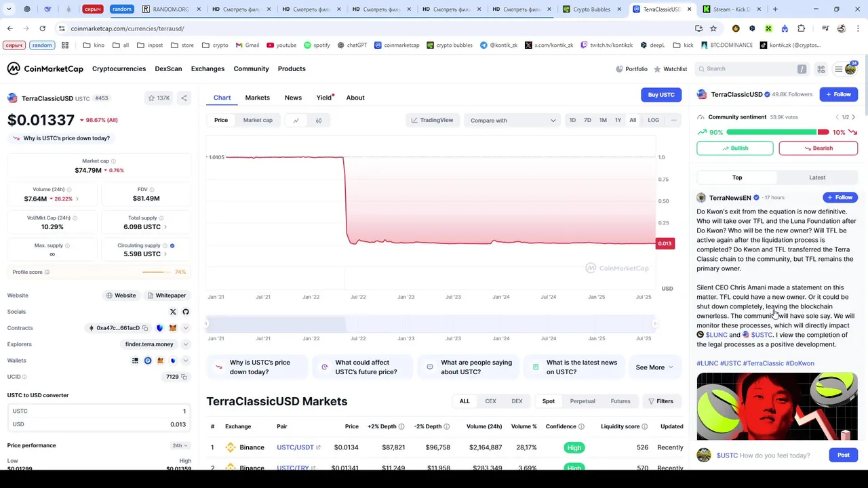Toggle LOG scale on chart
The image size is (868, 488).
point(653,120)
